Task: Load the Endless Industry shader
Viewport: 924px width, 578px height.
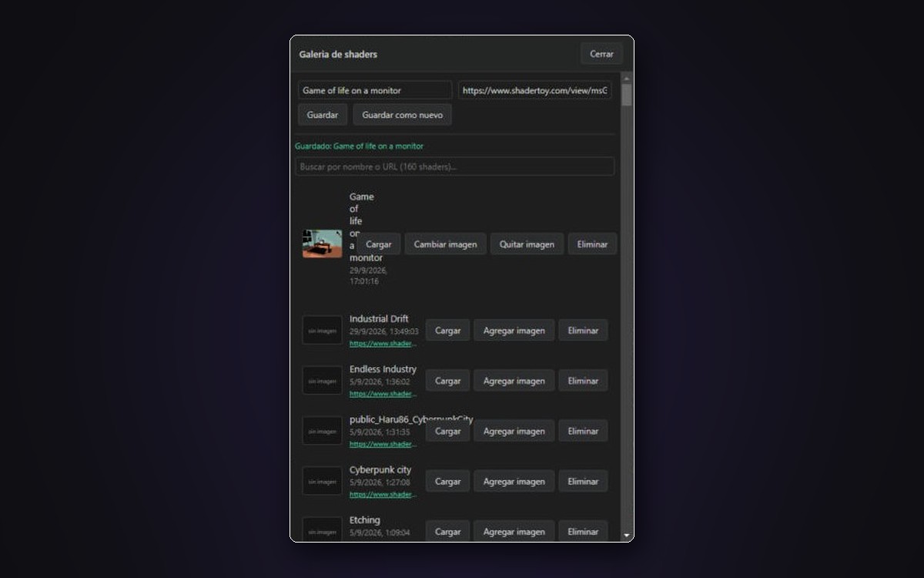Action: coord(447,381)
